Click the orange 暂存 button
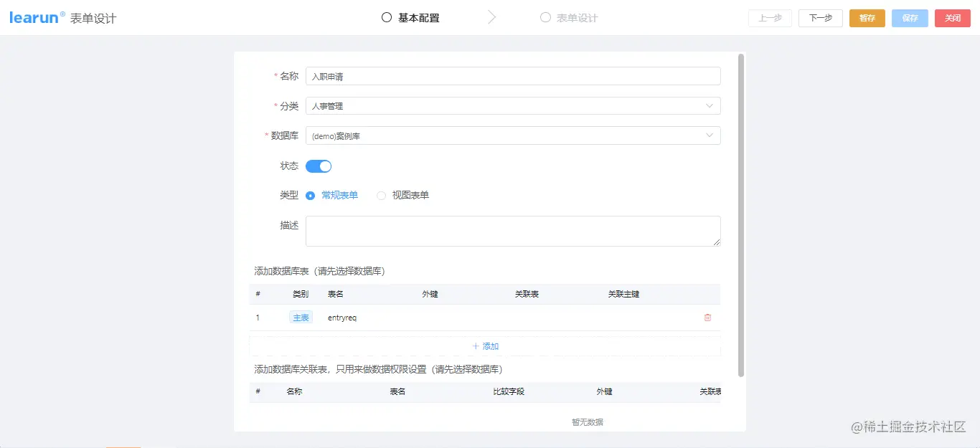980x448 pixels. tap(867, 18)
